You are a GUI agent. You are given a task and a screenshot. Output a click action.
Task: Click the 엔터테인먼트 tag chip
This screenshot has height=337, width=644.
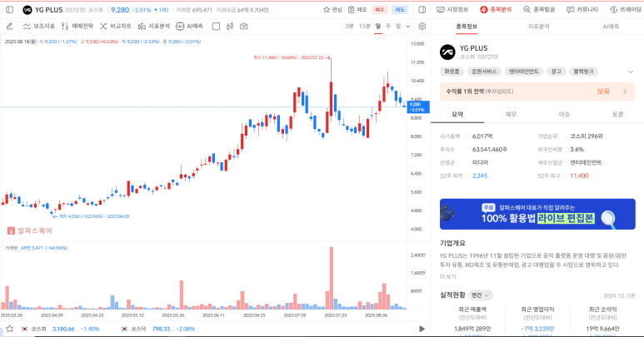(524, 72)
